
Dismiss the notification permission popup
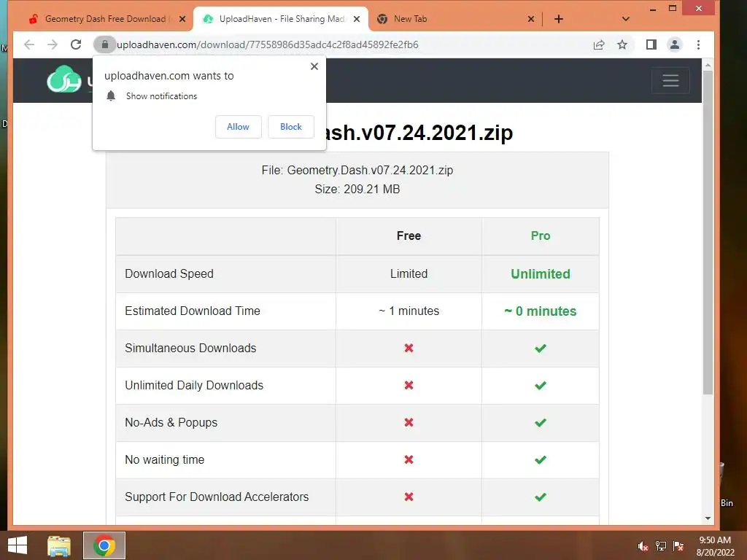point(314,66)
